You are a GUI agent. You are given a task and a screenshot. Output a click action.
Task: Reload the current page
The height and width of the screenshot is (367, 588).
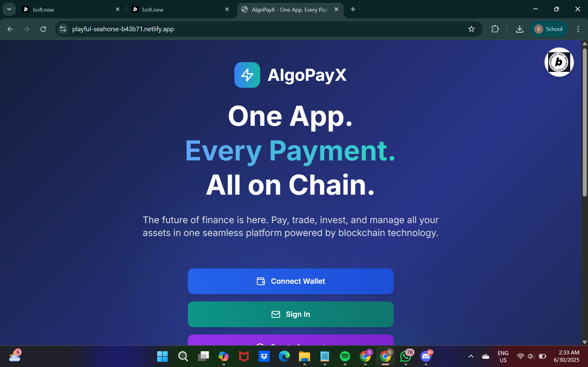click(43, 29)
